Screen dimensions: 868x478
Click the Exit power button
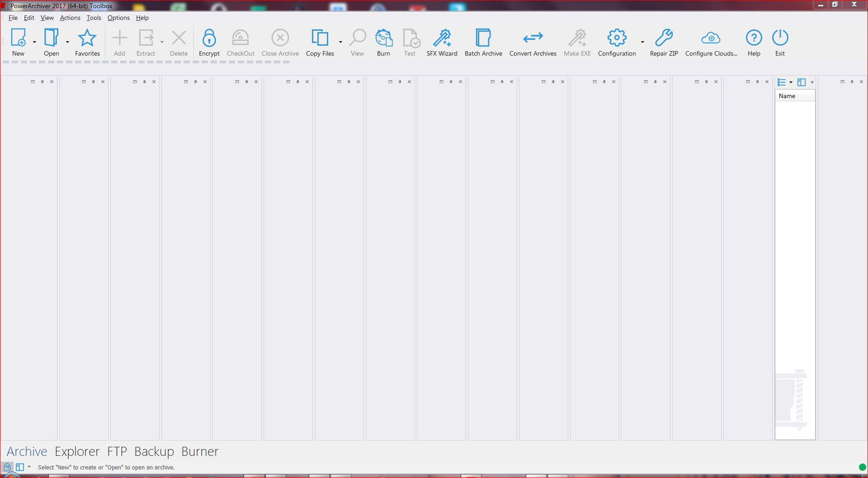pyautogui.click(x=780, y=38)
